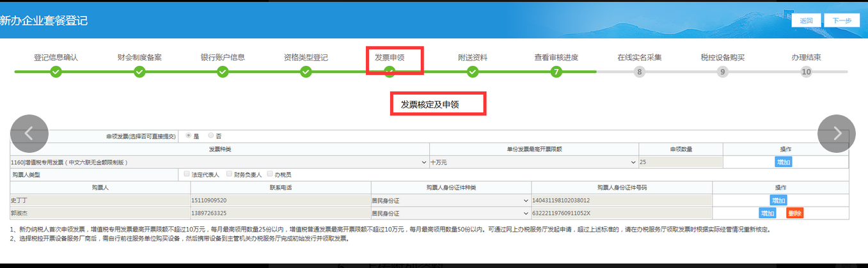This screenshot has width=868, height=268.
Task: Select the green checkmark under 登记信息确认
Action: pyautogui.click(x=56, y=72)
